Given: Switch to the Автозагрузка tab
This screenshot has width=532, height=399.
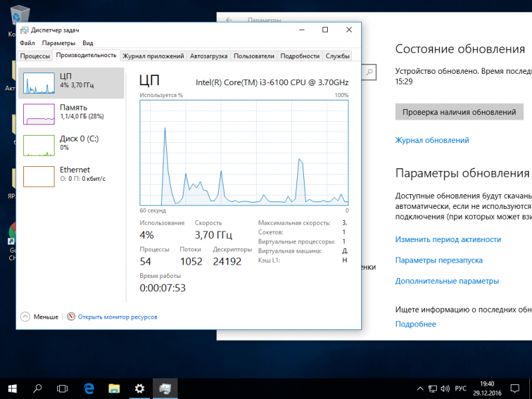Looking at the screenshot, I should 209,56.
